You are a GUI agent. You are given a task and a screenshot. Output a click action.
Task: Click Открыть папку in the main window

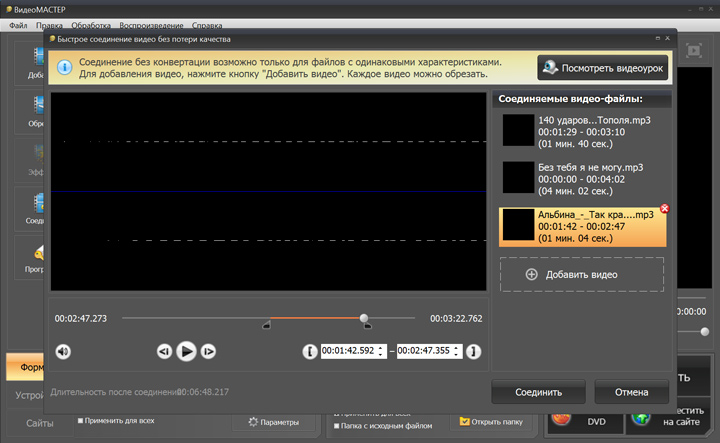coord(491,421)
